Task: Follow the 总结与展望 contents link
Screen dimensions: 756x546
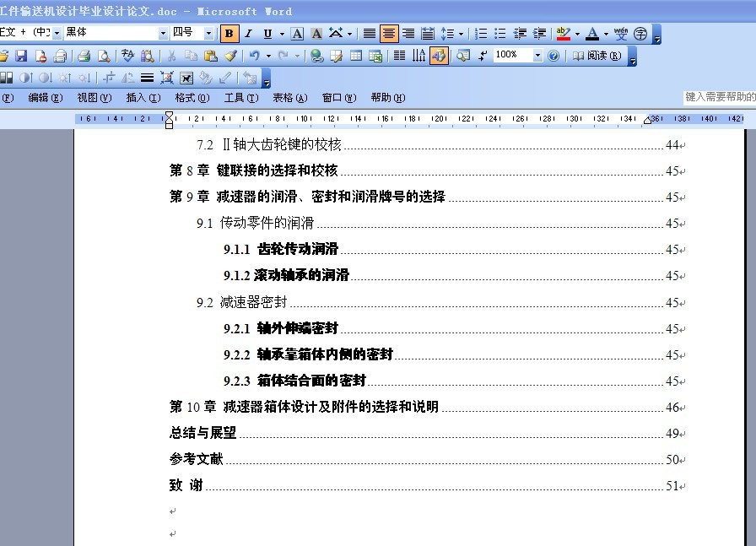Action: tap(202, 433)
